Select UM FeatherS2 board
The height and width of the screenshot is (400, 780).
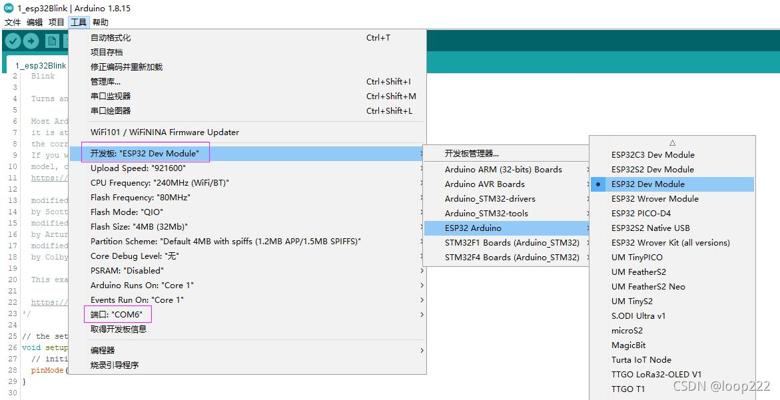click(673, 272)
